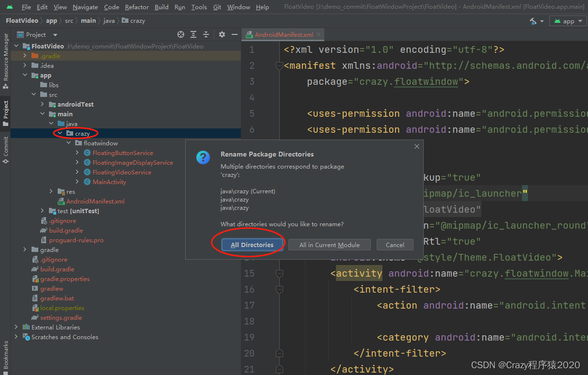The image size is (588, 375).
Task: Hide the Project tool window
Action: coord(235,34)
